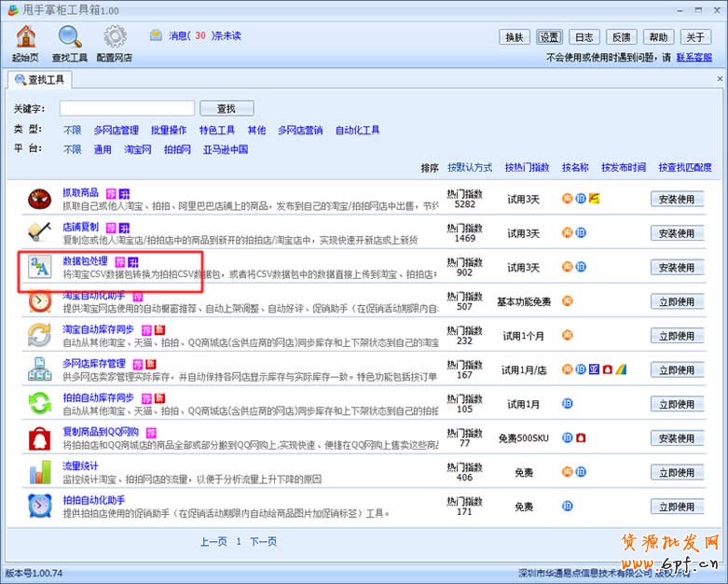
Task: Click the 多网店库存管理 icon
Action: point(39,369)
